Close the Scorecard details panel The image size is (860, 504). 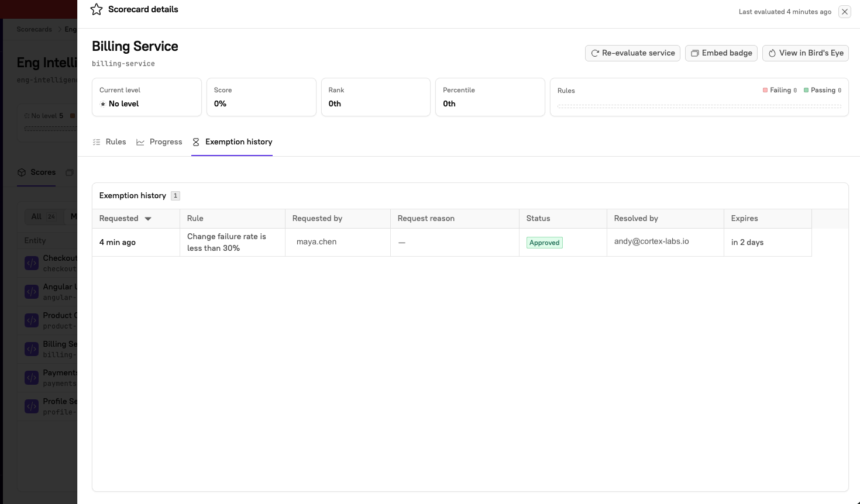(x=845, y=12)
